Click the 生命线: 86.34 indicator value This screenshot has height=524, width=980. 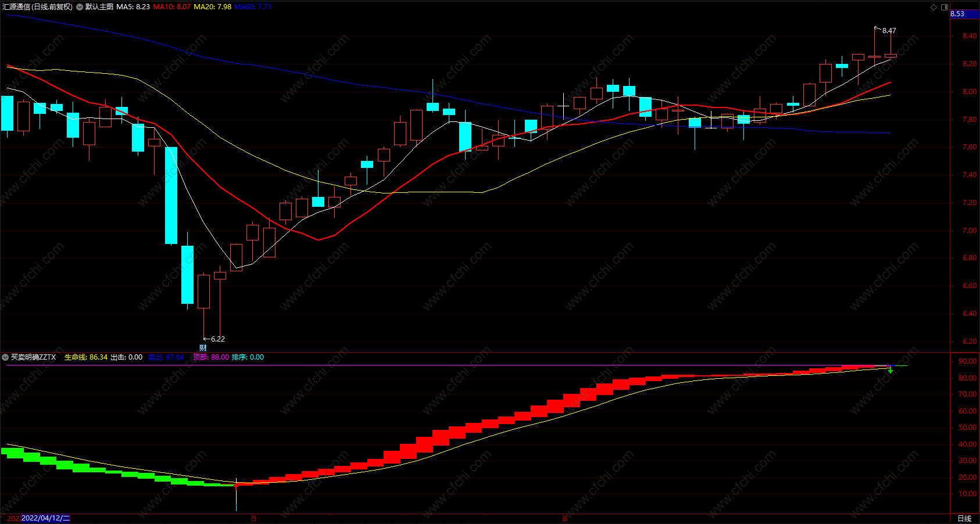[86, 357]
